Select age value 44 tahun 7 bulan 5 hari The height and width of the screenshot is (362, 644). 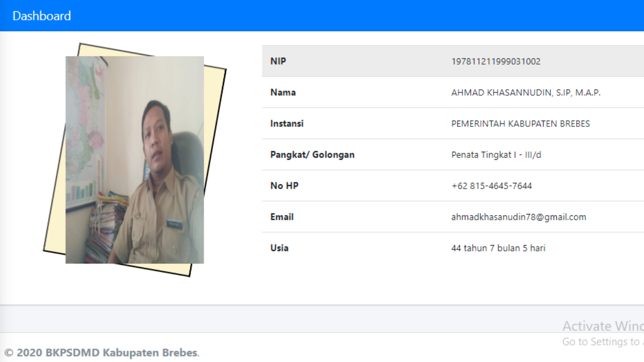tap(498, 248)
